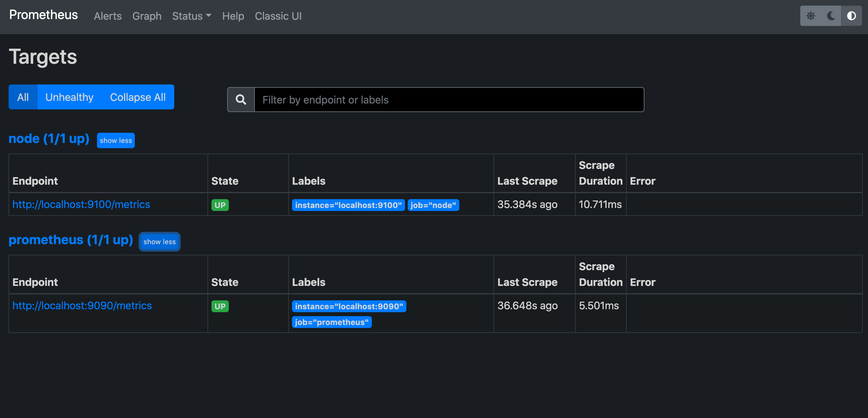868x418 pixels.
Task: Toggle Collapse All target pools
Action: pos(137,97)
